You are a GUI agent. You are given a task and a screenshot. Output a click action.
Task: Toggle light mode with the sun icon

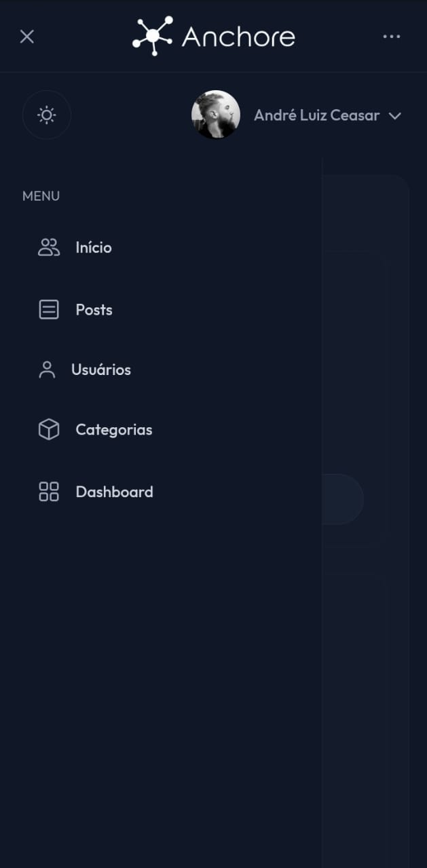[x=47, y=115]
